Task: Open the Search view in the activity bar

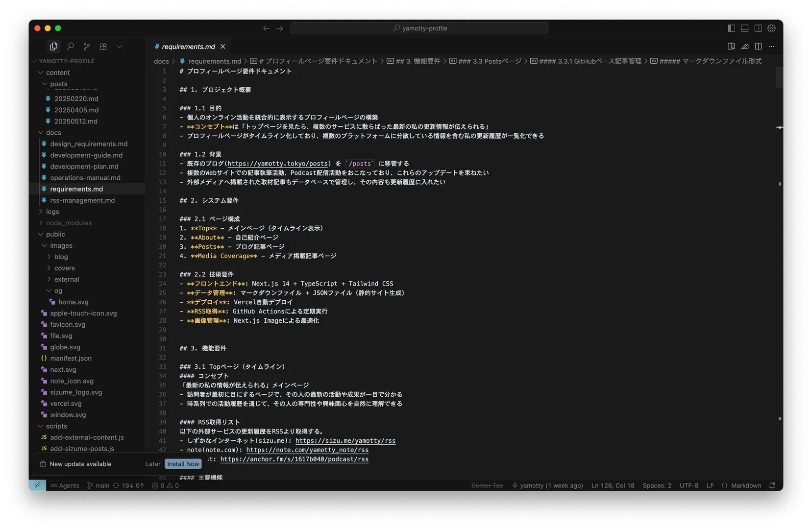Action: pyautogui.click(x=71, y=46)
